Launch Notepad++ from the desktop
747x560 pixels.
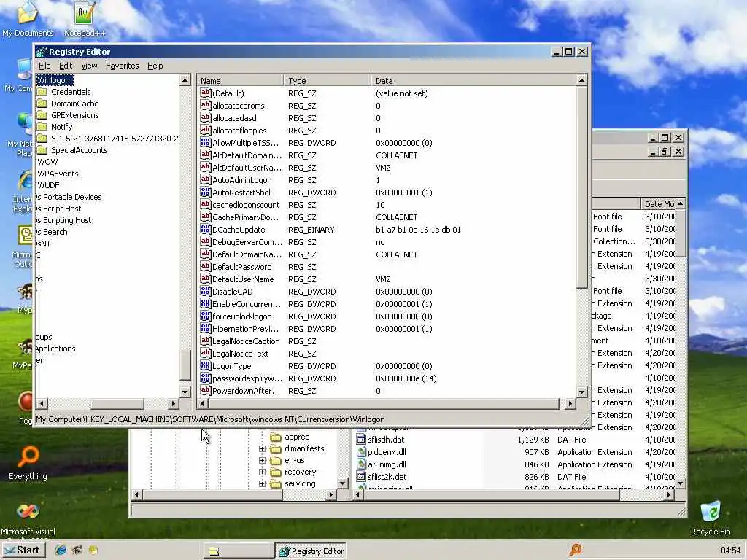[x=85, y=19]
